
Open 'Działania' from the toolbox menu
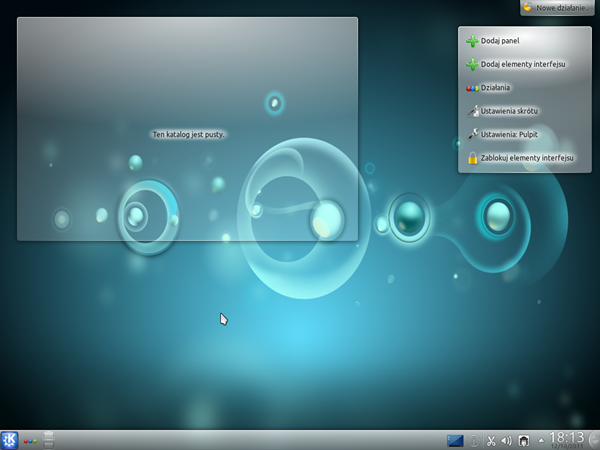496,87
